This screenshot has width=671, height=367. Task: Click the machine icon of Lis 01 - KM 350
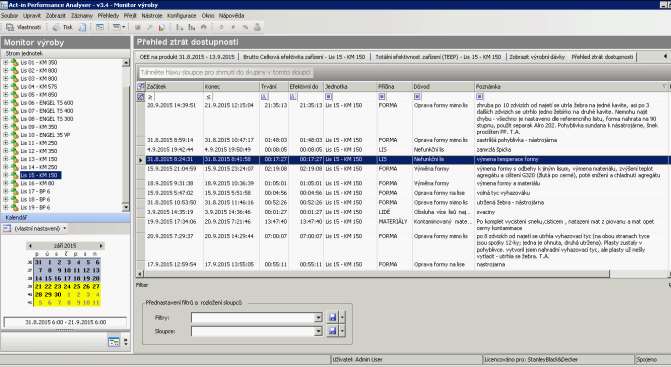click(15, 62)
